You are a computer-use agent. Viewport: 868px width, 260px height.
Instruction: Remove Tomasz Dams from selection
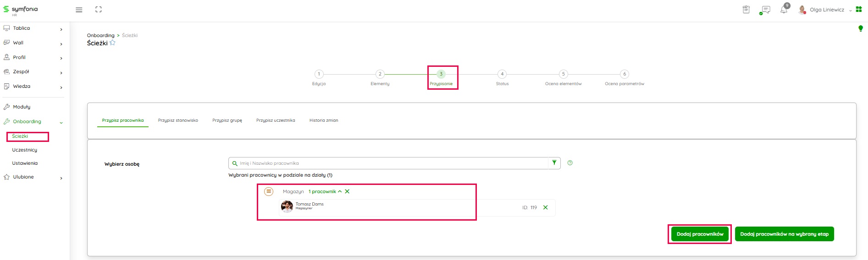545,207
